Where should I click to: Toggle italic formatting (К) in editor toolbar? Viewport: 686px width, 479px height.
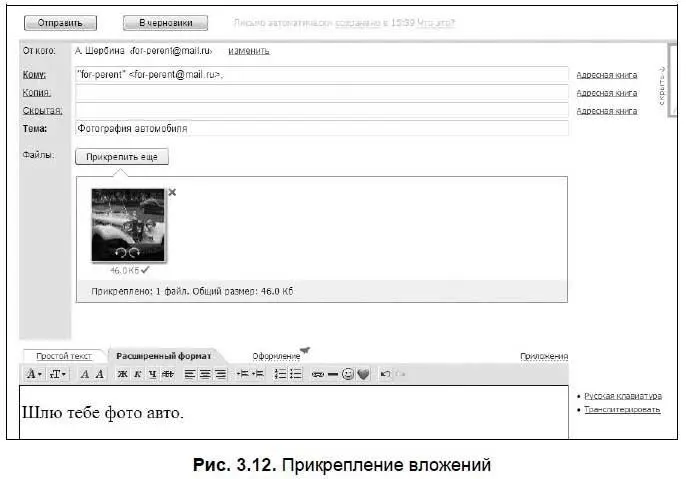137,374
